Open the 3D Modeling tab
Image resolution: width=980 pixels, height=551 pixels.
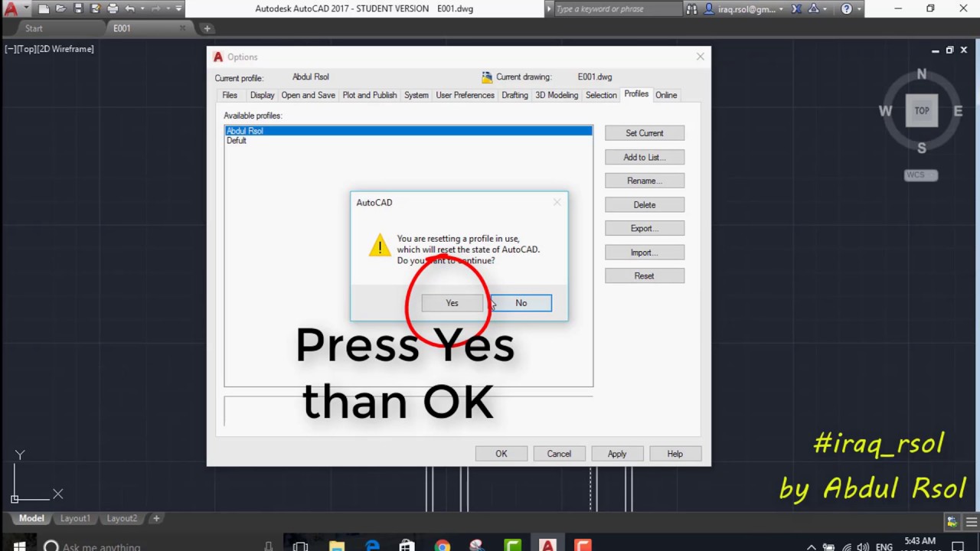pyautogui.click(x=557, y=95)
